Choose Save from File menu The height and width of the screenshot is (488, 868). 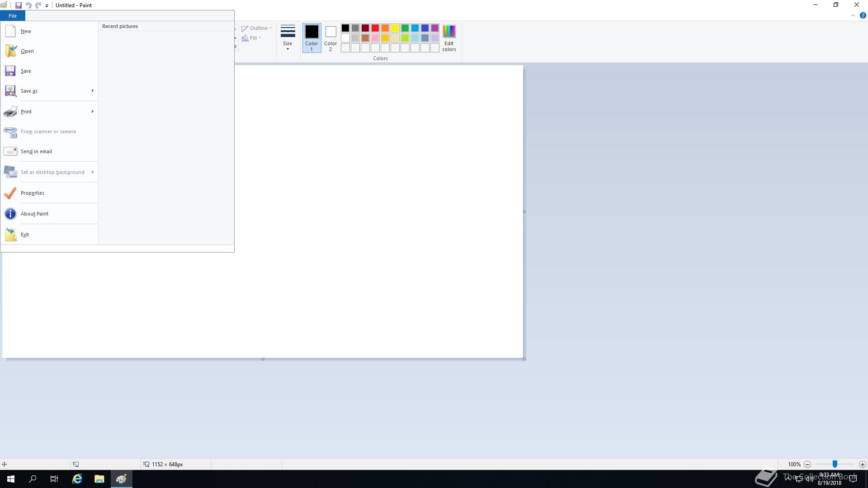point(49,71)
